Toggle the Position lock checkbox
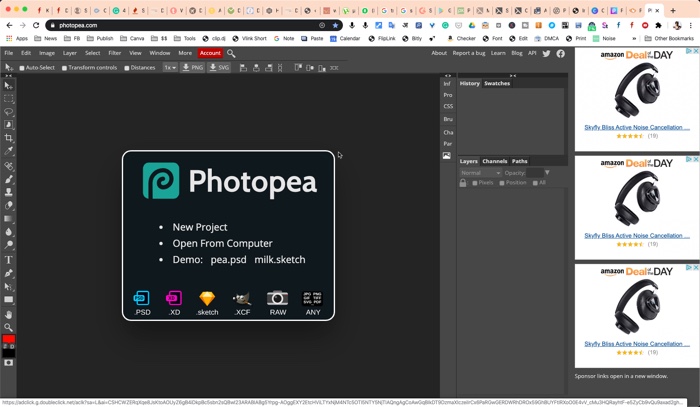This screenshot has width=700, height=407. (502, 183)
